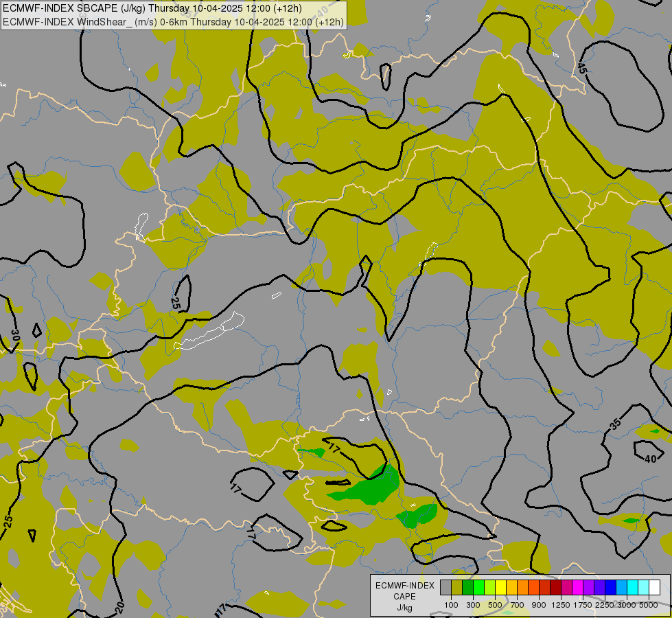The height and width of the screenshot is (618, 672).
Task: Click the 25 label beside the white lake
Action: [x=175, y=304]
